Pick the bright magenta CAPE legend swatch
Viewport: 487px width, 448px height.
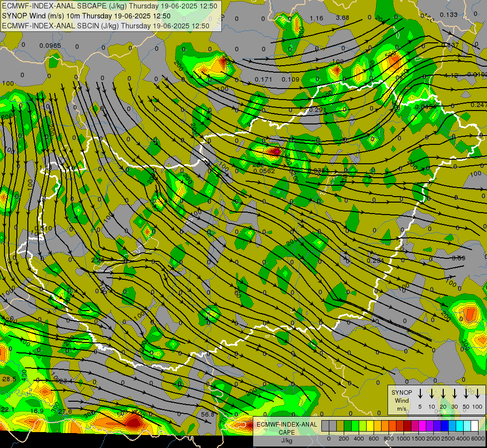422,426
